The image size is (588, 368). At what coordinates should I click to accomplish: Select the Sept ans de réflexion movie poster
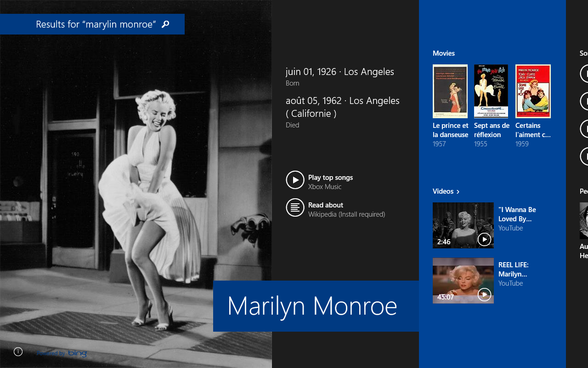pyautogui.click(x=491, y=92)
